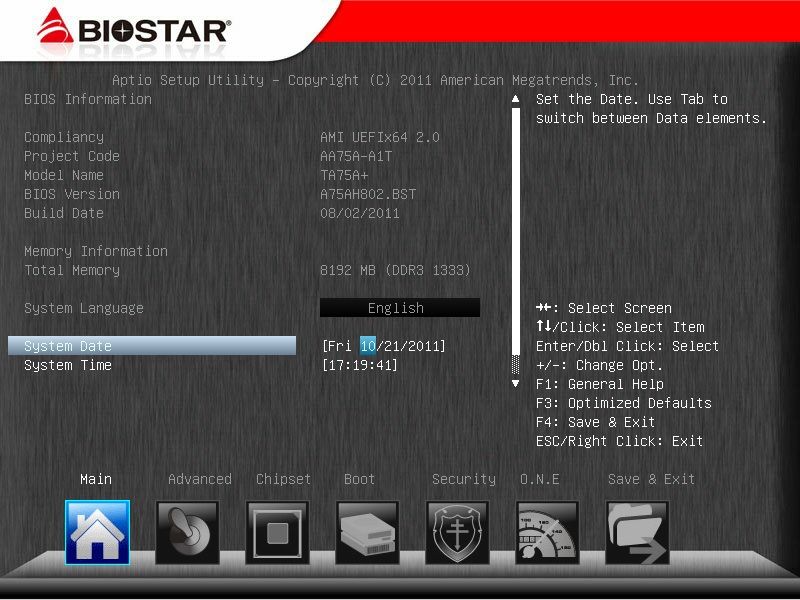Click the Build Date value 08/02/2011
This screenshot has height=600, width=800.
click(360, 213)
